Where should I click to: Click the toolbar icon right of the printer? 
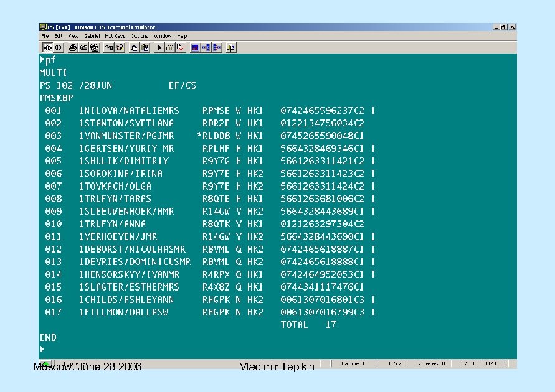(83, 47)
